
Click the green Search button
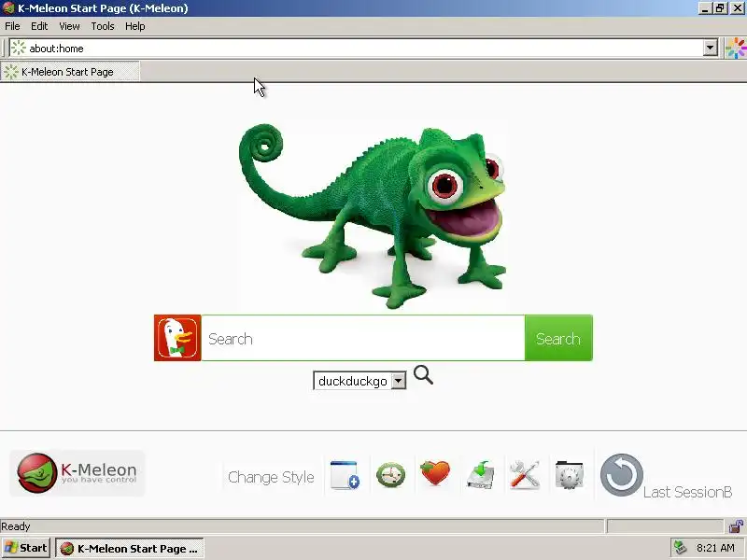[558, 338]
